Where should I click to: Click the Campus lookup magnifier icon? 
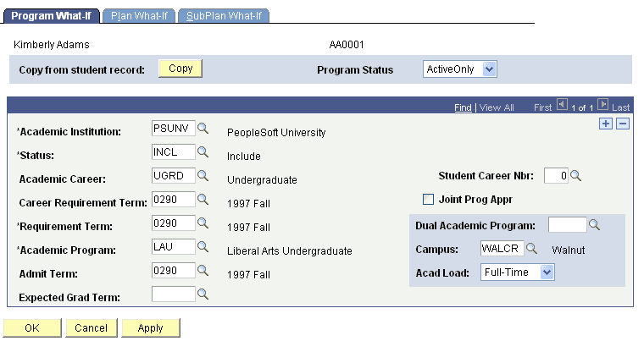pos(532,250)
